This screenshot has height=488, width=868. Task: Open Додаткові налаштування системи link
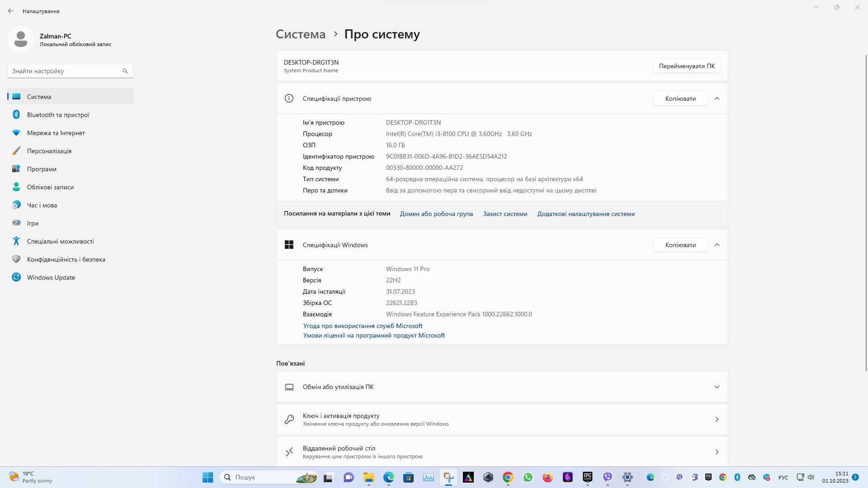586,214
